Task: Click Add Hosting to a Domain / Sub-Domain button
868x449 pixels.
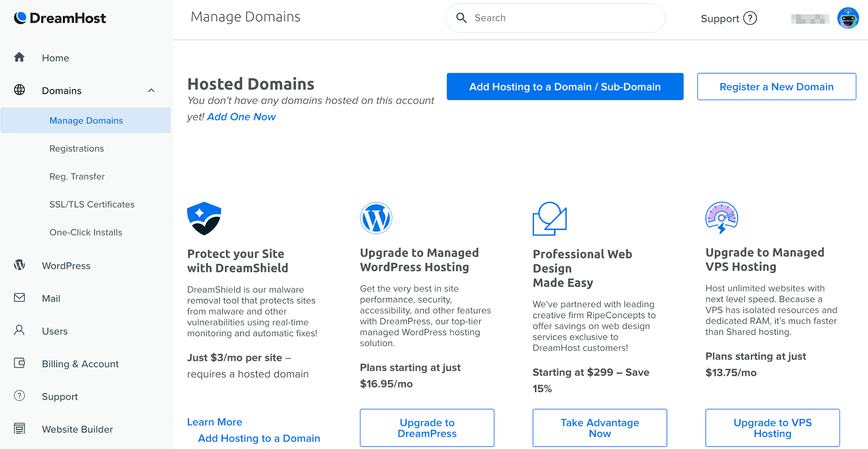Action: tap(565, 86)
